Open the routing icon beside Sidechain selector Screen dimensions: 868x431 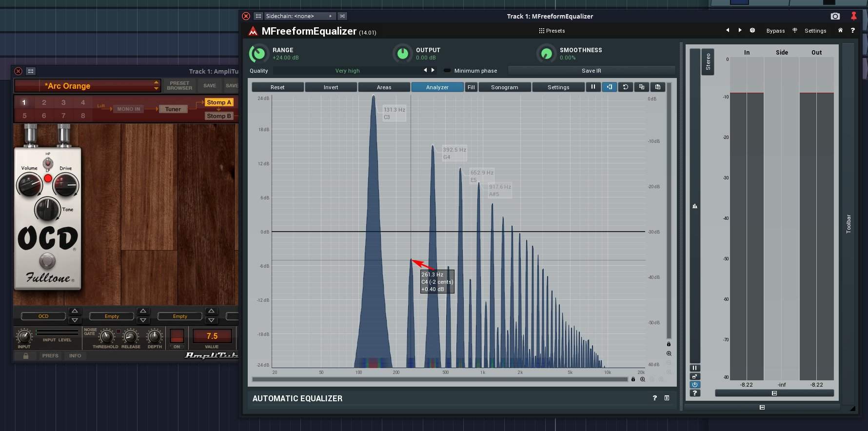[x=258, y=16]
